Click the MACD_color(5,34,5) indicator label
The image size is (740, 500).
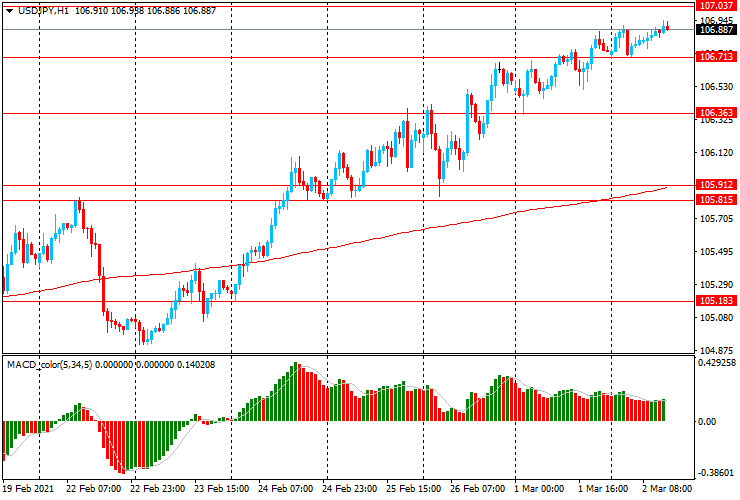[50, 364]
